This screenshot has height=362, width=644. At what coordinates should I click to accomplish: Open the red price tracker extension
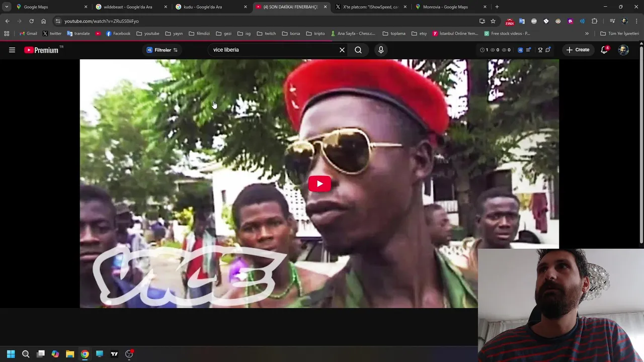click(x=510, y=22)
